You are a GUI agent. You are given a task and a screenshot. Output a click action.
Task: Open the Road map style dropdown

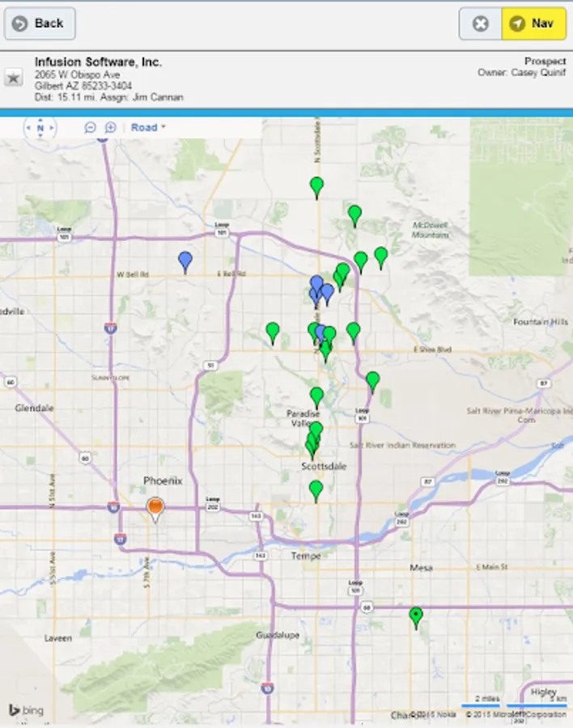click(148, 127)
